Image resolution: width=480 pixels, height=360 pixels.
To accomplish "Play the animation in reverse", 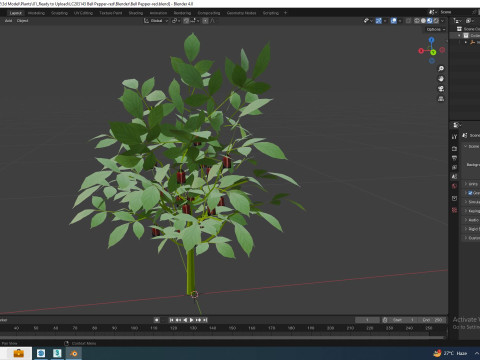I will pos(185,320).
